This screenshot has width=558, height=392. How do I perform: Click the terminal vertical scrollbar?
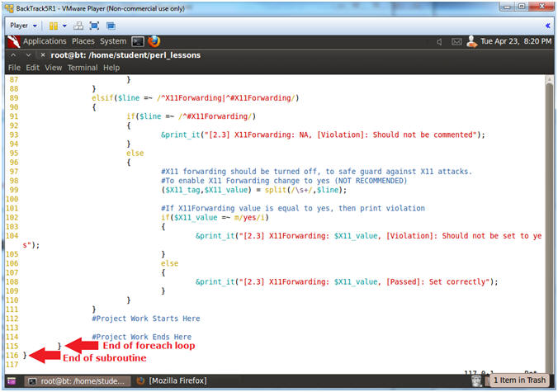coord(550,224)
